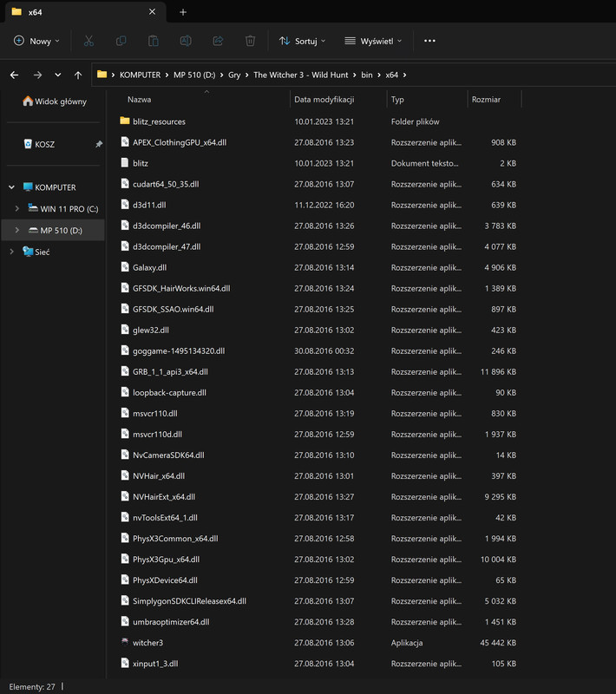Sort by Typ column header
The height and width of the screenshot is (694, 616).
[397, 100]
